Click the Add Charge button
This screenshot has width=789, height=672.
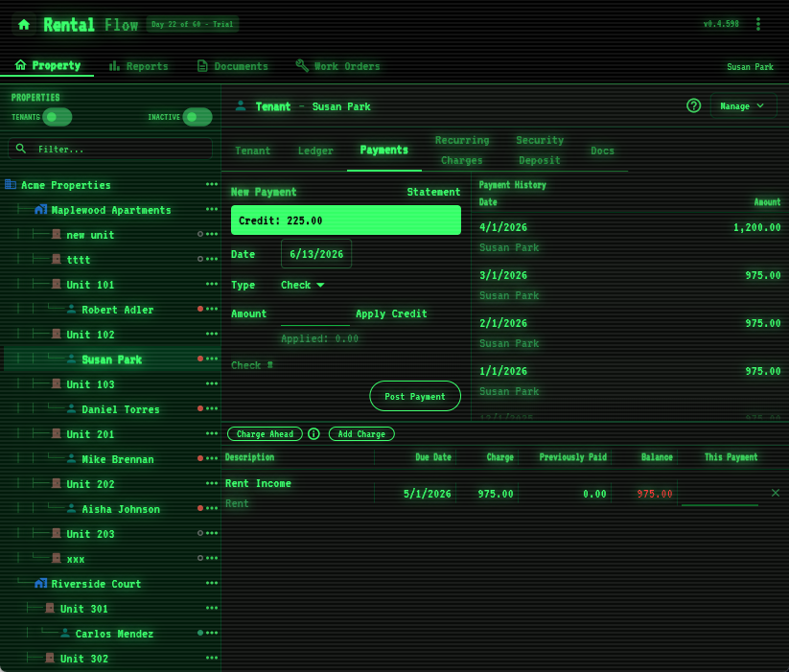point(361,433)
